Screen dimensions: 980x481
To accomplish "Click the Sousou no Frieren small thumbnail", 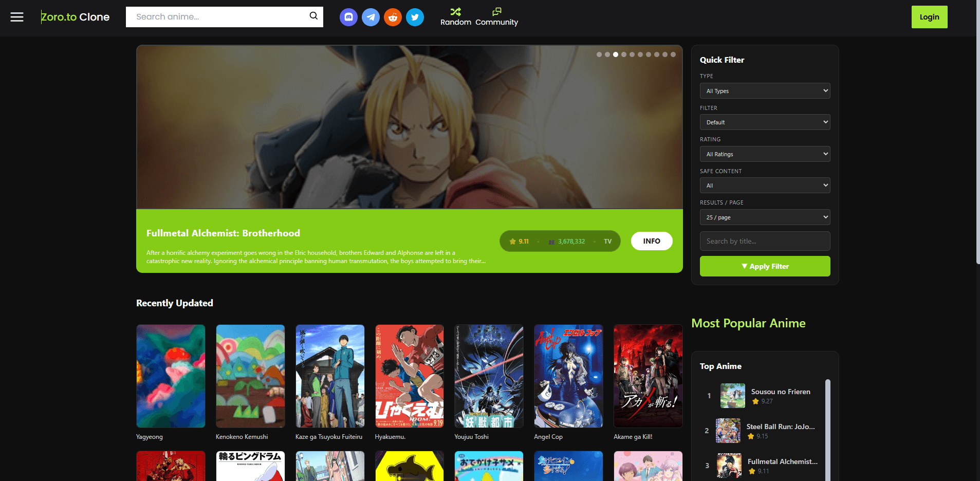I will click(733, 396).
